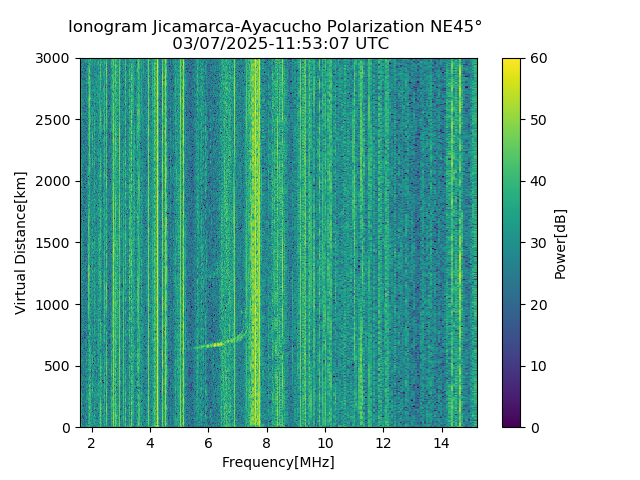Image resolution: width=640 pixels, height=480 pixels.
Task: Click the "Power[dB]" colorbar label
Action: point(560,244)
